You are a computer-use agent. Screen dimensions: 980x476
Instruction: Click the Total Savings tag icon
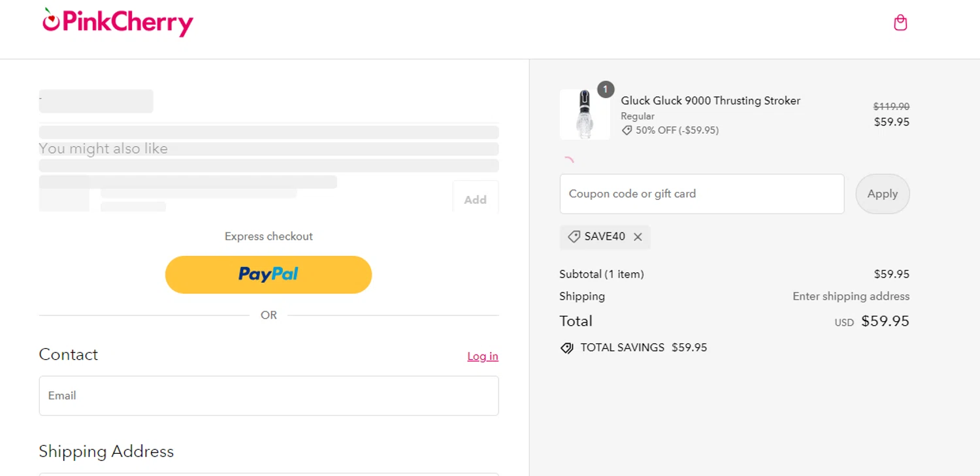tap(566, 348)
